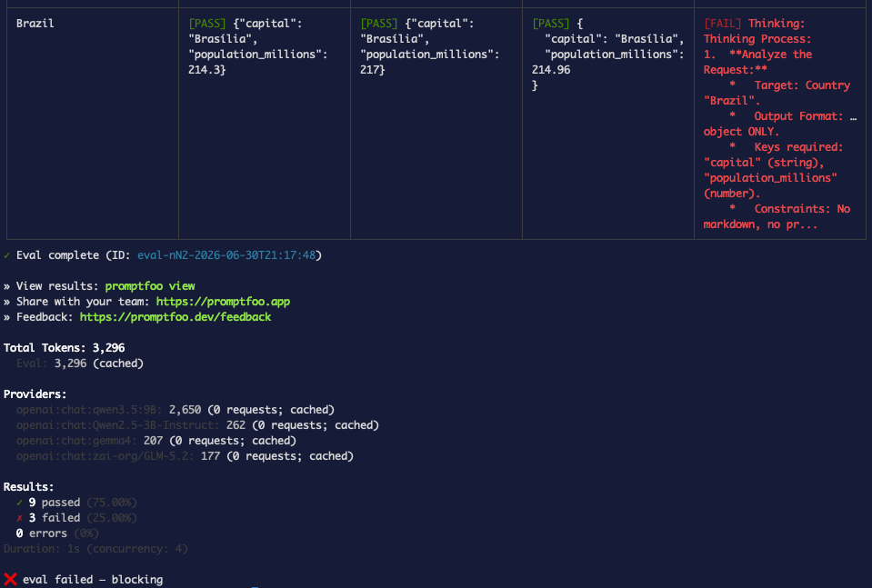Image resolution: width=872 pixels, height=588 pixels.
Task: Click the '0 errors' result line
Action: coord(57,533)
